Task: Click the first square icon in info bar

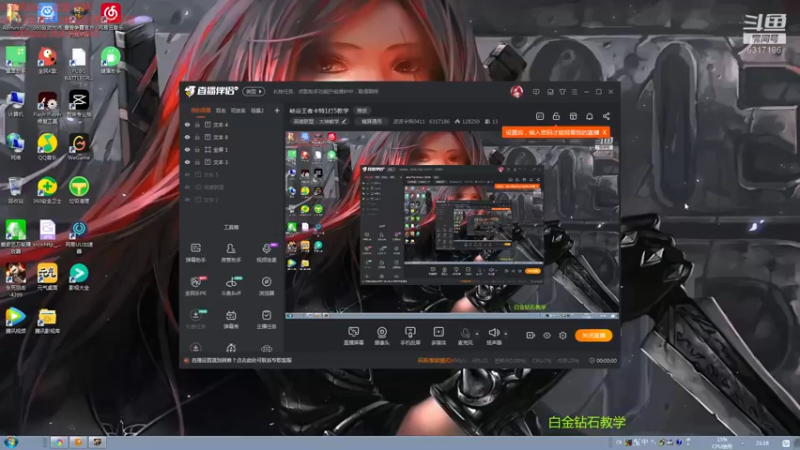Action: (x=540, y=116)
